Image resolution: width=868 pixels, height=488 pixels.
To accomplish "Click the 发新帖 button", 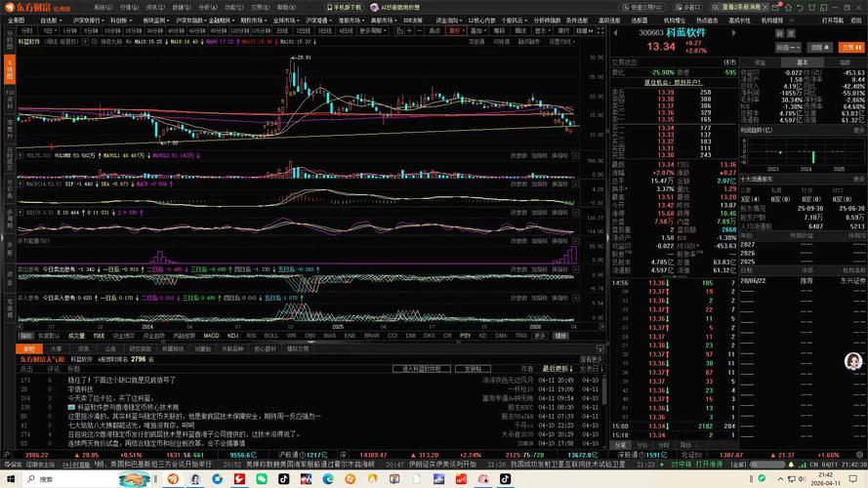I will pyautogui.click(x=473, y=369).
